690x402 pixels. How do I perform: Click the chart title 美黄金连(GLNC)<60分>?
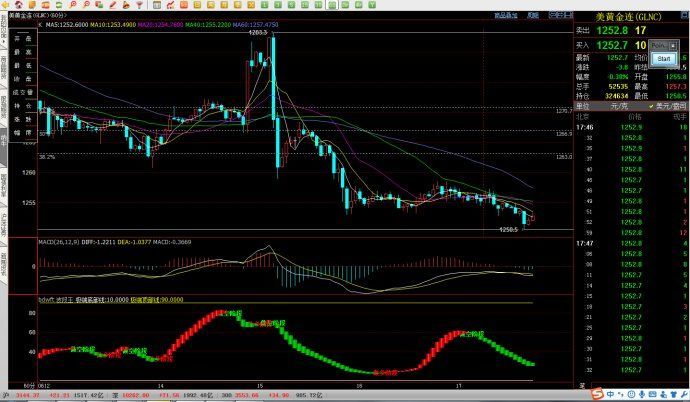38,15
